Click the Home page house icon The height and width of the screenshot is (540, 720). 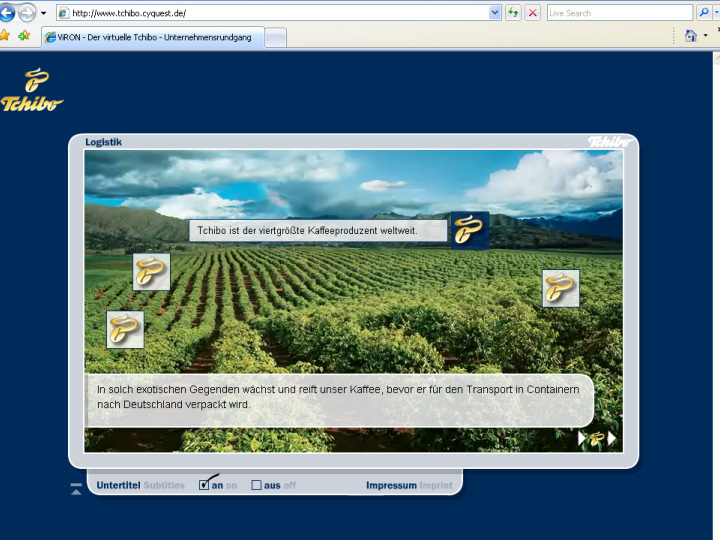click(x=691, y=35)
